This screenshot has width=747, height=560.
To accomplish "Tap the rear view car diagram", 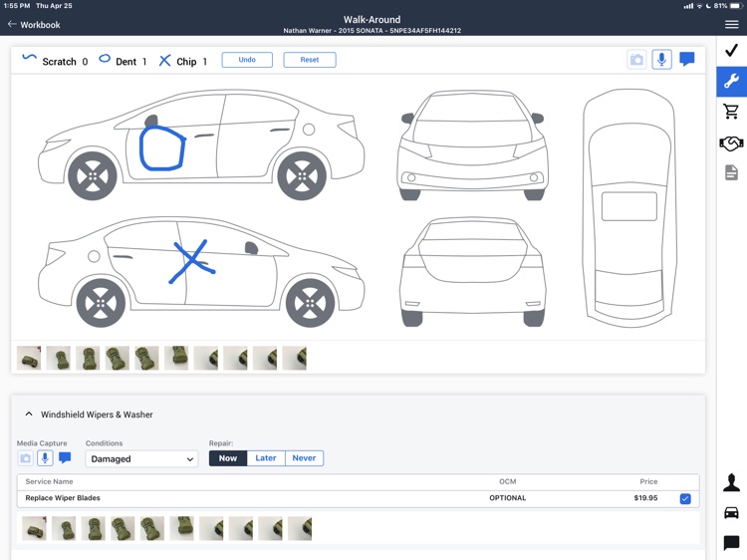I will 472,272.
